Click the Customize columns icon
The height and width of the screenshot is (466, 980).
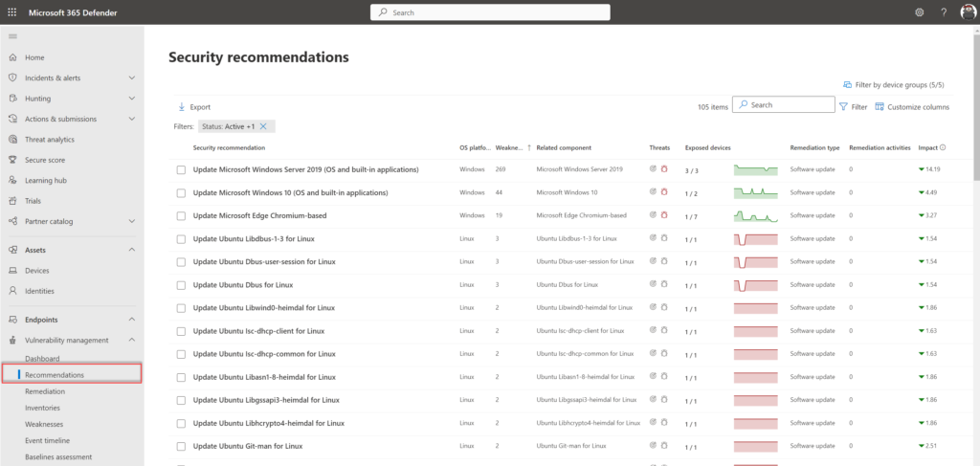click(880, 107)
